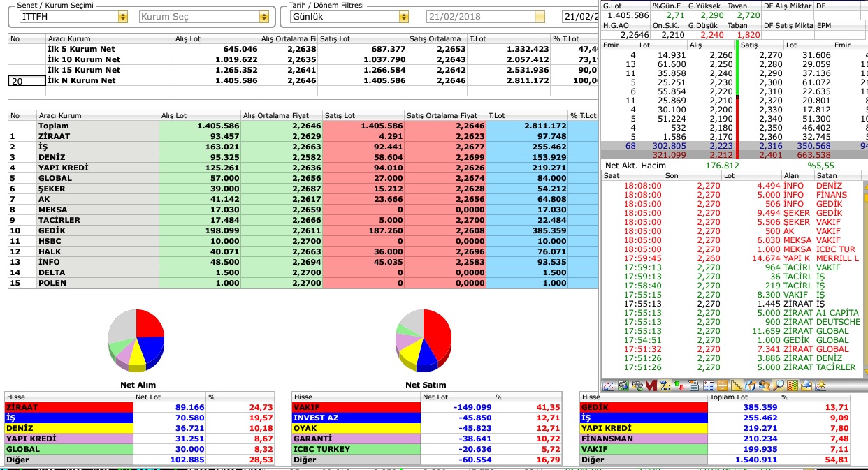Open the line chart drawing tool icon

pos(608,385)
